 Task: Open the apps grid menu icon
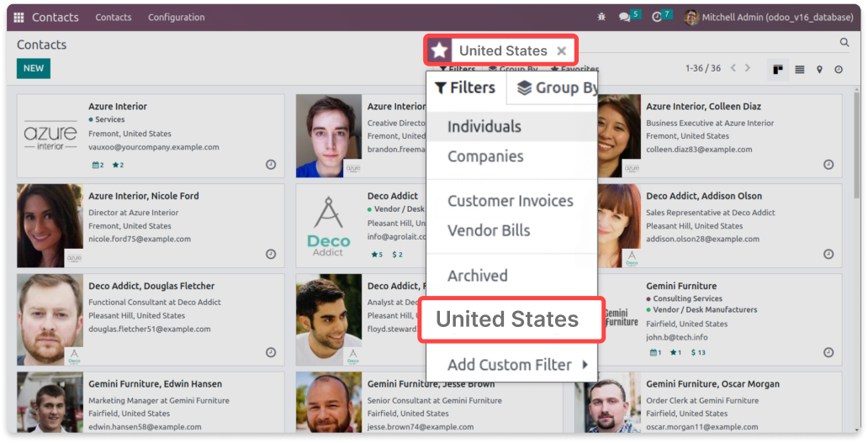coord(19,17)
